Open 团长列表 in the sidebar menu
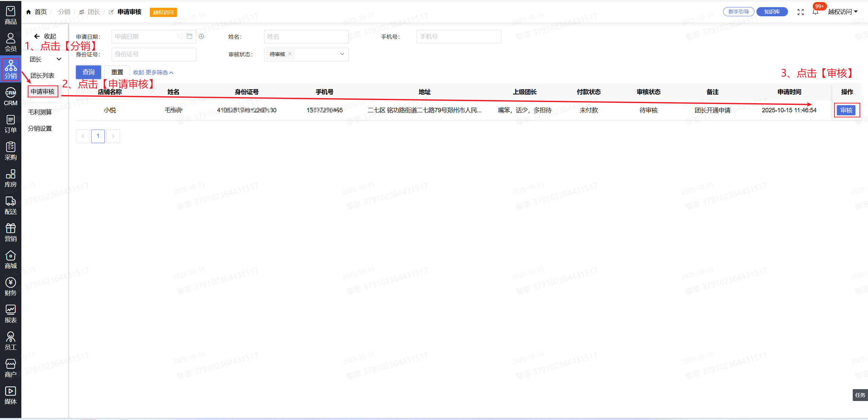The image size is (868, 420). click(42, 75)
